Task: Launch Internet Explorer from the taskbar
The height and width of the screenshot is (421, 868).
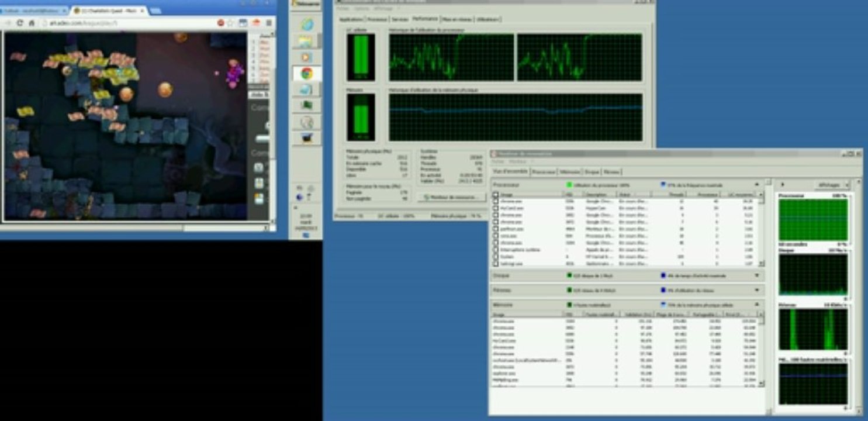Action: pyautogui.click(x=306, y=25)
